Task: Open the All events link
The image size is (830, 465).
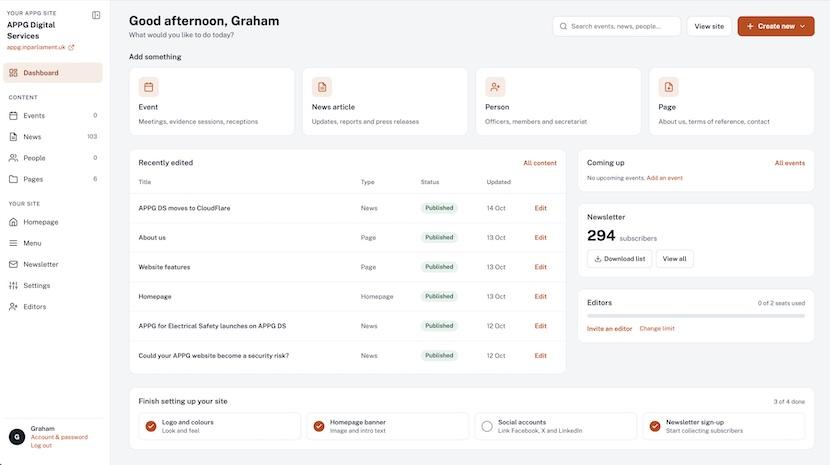Action: pyautogui.click(x=790, y=163)
